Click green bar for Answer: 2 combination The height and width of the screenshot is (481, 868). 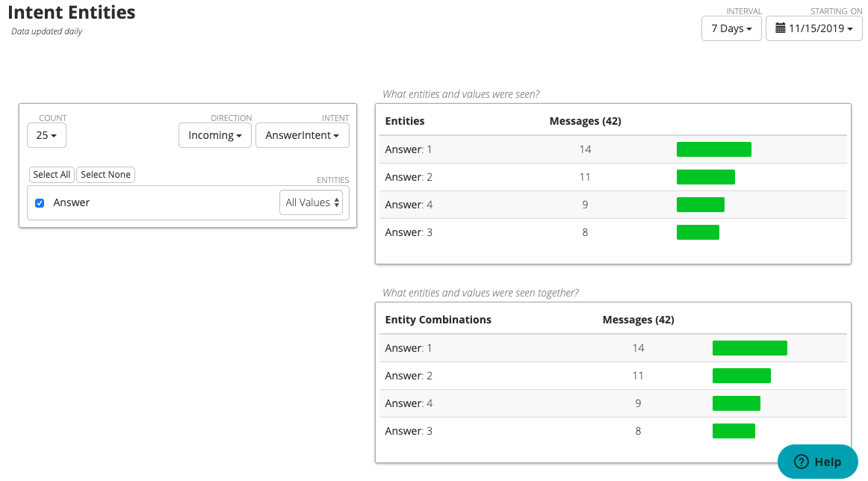pos(741,376)
